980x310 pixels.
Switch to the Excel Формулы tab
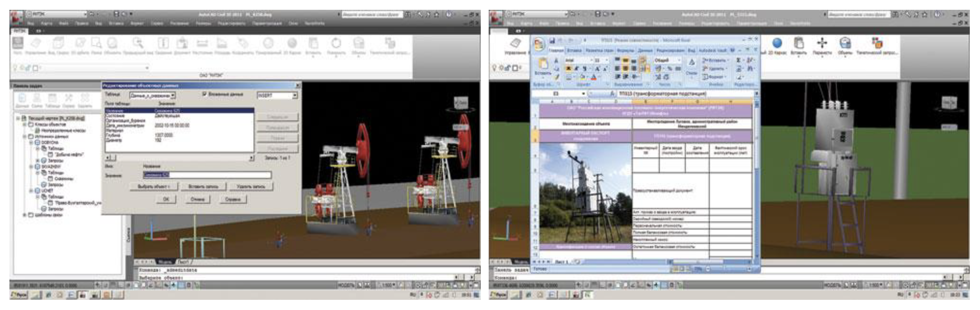625,51
